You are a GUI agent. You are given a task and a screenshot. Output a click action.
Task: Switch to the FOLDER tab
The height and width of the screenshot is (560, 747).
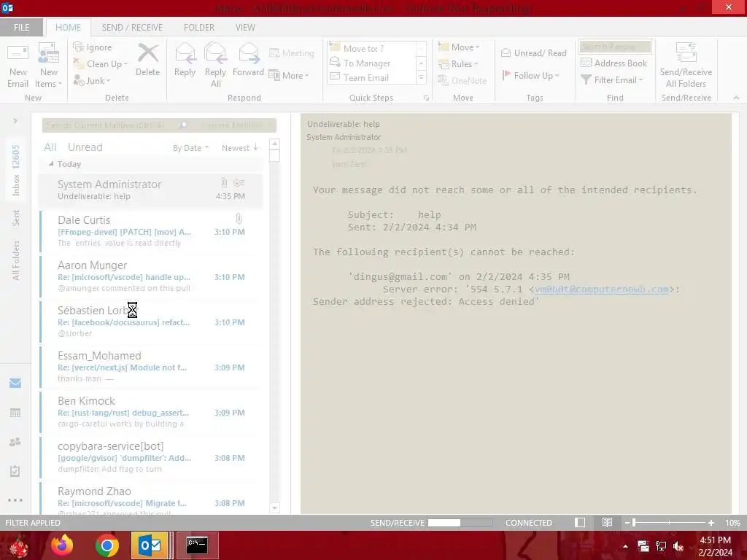point(199,28)
